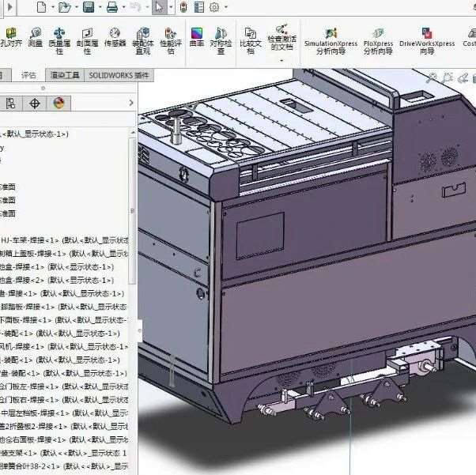Open dropdown arrow beside Open folder icon
Screen dimensions: 476x475
point(77,7)
